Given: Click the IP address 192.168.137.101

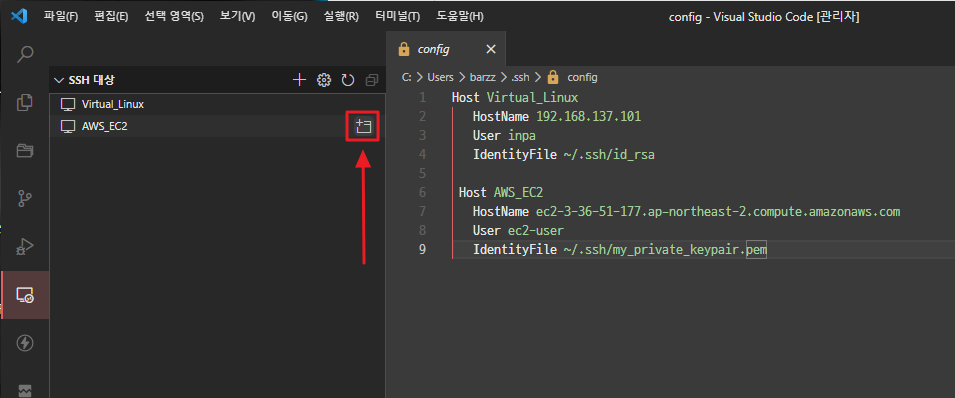Looking at the screenshot, I should (x=588, y=116).
